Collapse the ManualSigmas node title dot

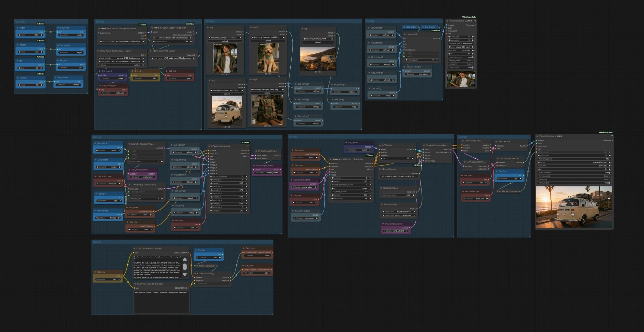380,169
